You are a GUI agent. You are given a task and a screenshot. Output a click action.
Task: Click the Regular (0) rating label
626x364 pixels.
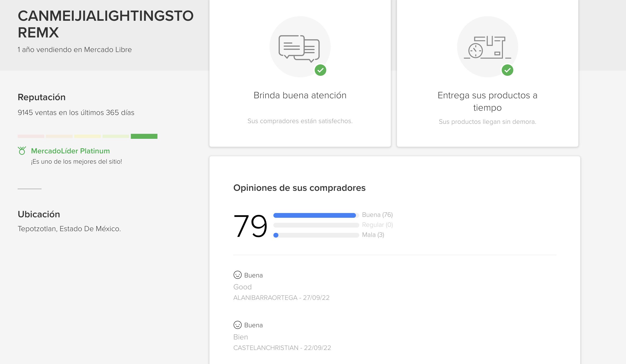[377, 225]
